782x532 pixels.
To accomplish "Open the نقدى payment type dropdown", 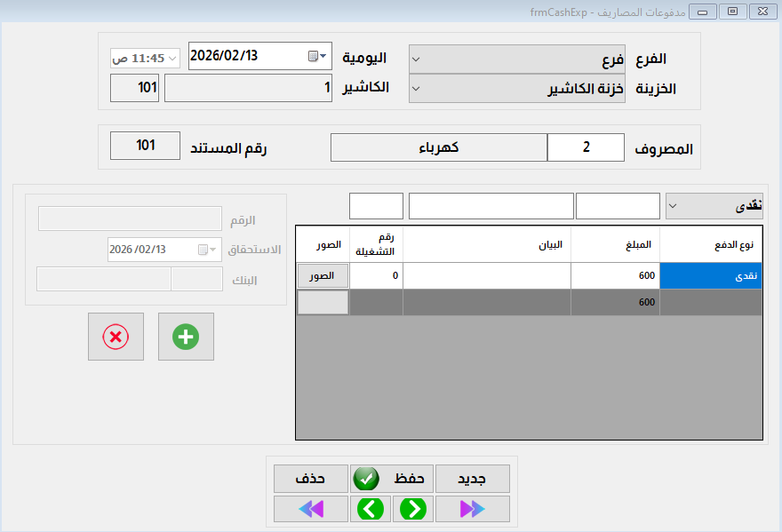I will click(714, 206).
